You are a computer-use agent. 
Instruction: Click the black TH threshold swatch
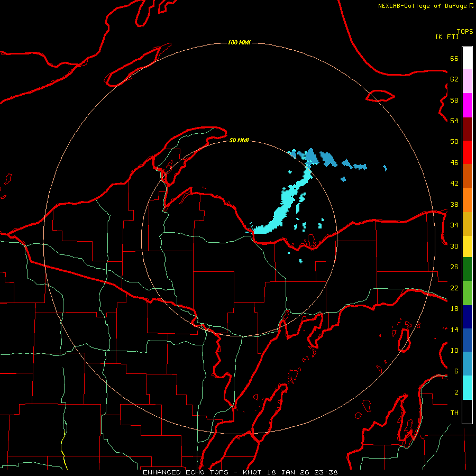[467, 411]
